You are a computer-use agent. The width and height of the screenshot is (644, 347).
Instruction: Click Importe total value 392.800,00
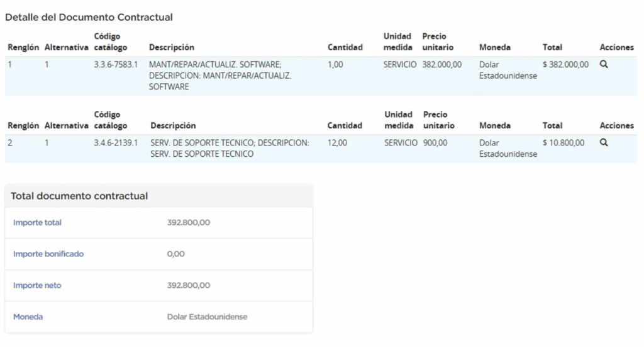click(x=189, y=222)
